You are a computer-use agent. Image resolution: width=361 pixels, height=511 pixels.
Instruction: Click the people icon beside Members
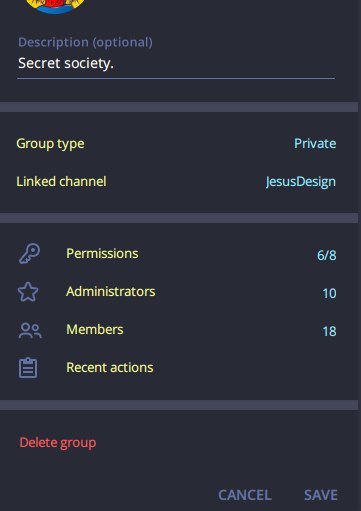pyautogui.click(x=30, y=331)
